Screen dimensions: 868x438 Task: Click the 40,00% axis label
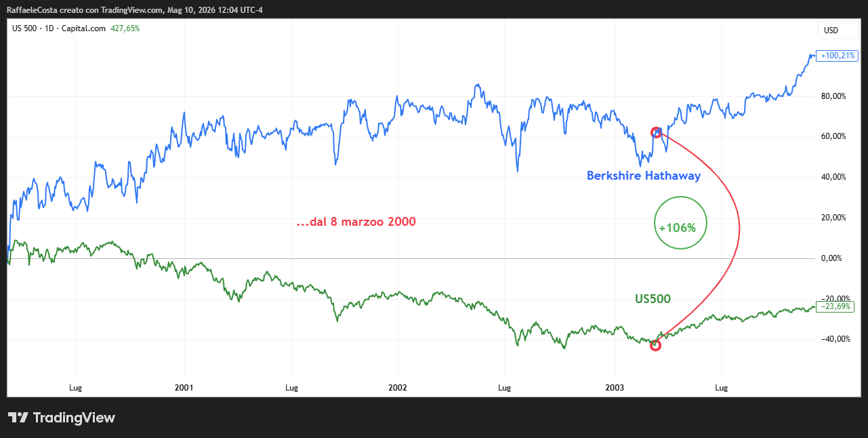[x=833, y=177]
